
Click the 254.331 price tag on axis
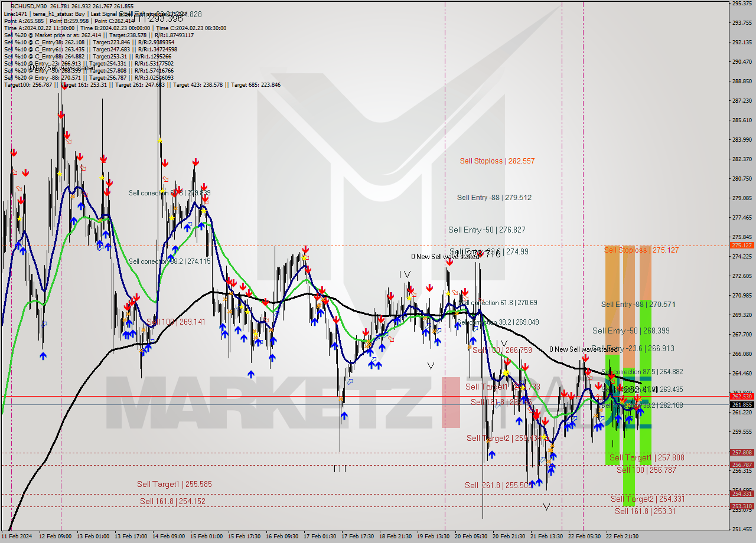tap(742, 494)
